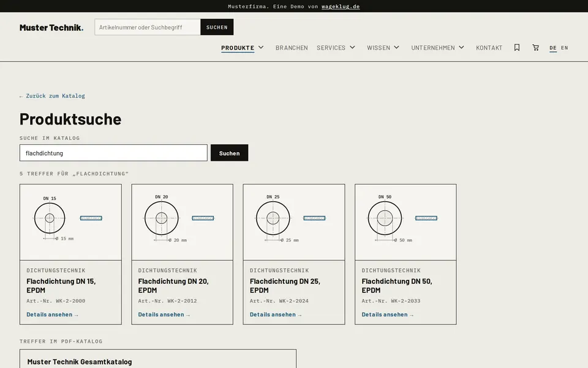Switch language to EN
588x368 pixels.
click(x=564, y=48)
